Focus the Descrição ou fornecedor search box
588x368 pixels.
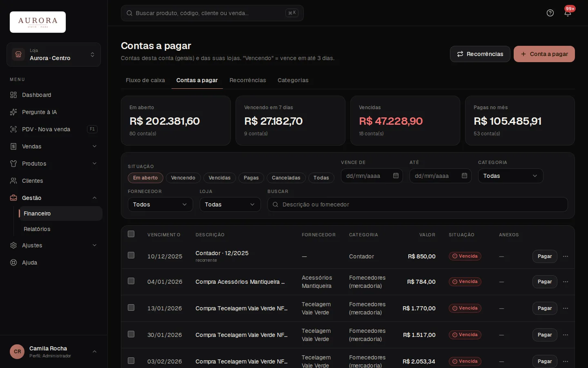tap(417, 204)
